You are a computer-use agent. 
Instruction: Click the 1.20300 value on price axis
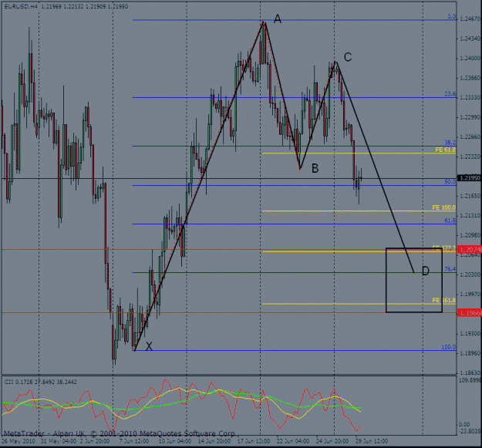[x=470, y=275]
